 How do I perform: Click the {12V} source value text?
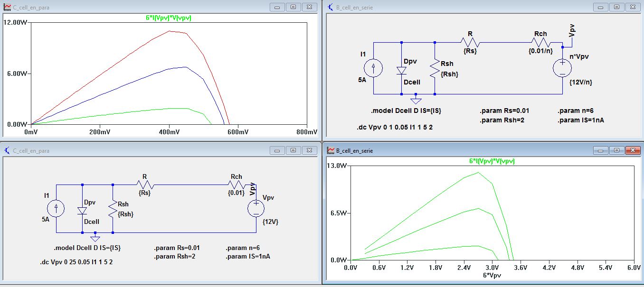click(x=270, y=222)
